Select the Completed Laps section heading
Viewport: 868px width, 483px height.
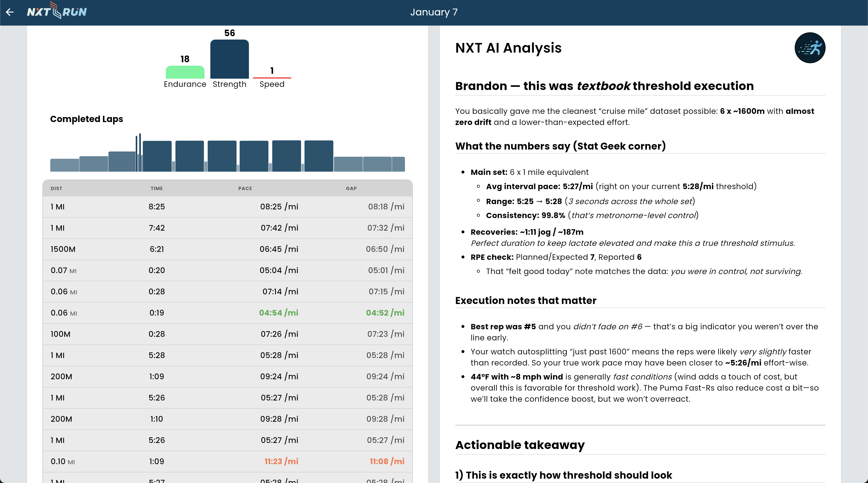pos(87,119)
